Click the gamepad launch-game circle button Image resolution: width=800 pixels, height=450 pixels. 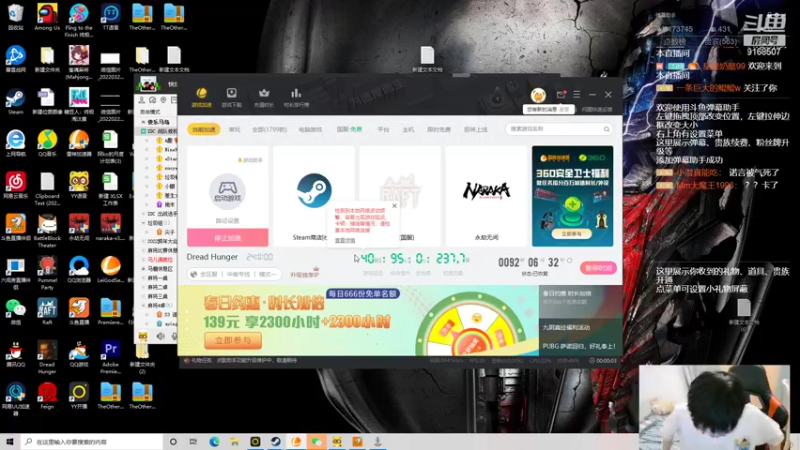[227, 192]
